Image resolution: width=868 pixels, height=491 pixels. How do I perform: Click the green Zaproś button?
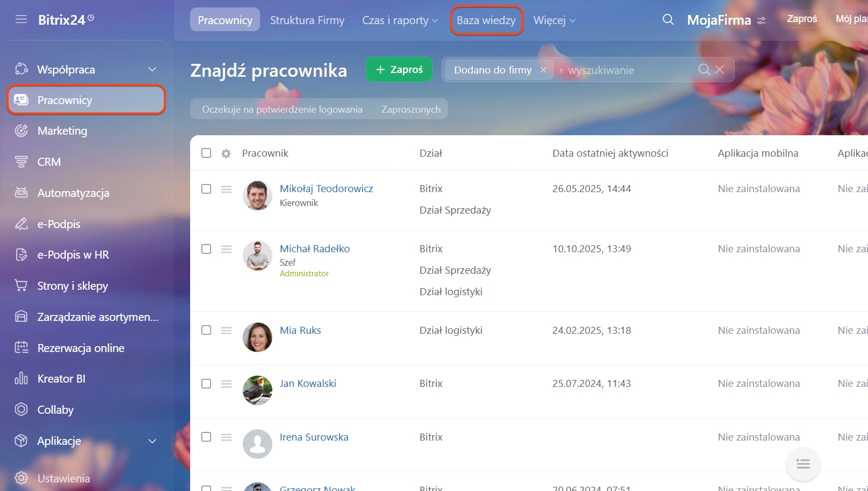399,70
